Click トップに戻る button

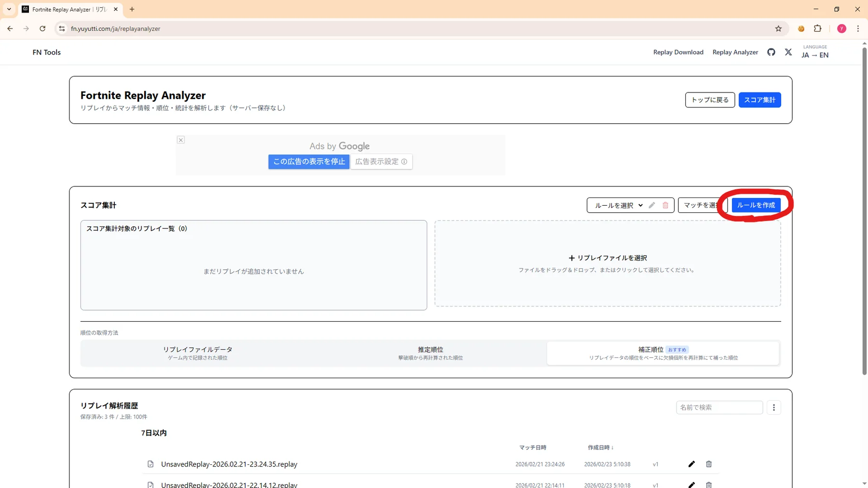point(710,100)
